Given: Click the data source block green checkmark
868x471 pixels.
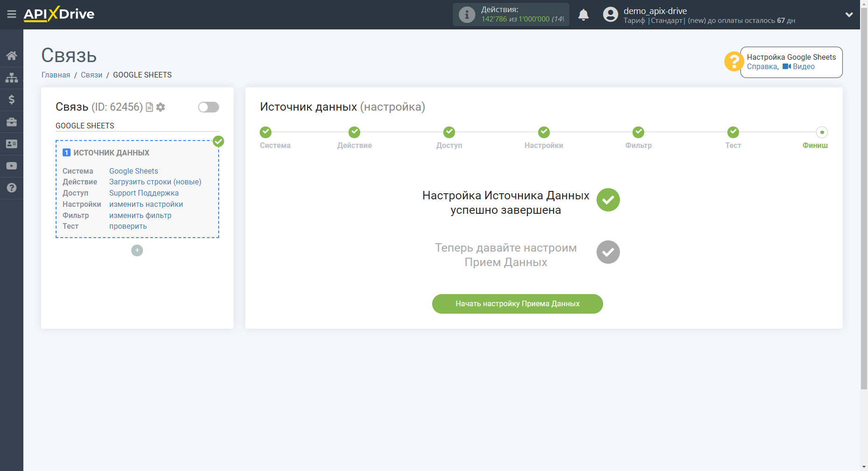Looking at the screenshot, I should (x=218, y=141).
